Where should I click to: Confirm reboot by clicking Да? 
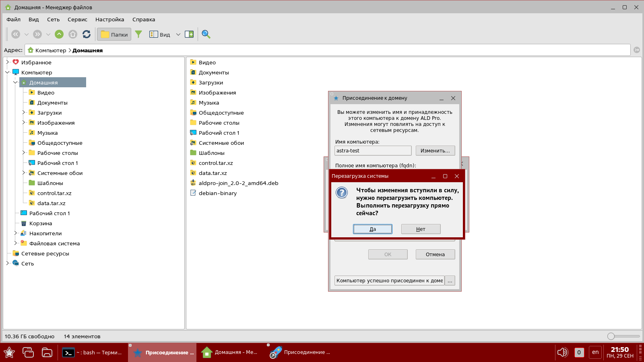[373, 229]
